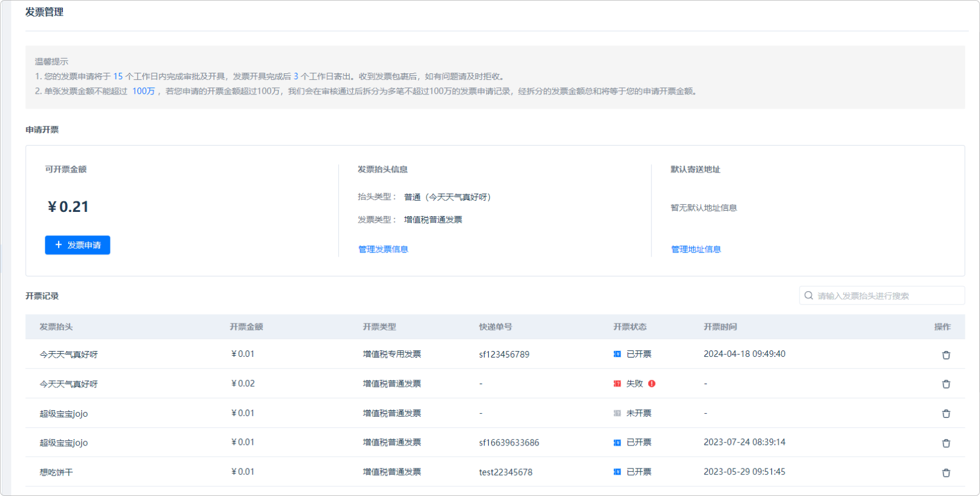Click the 操作 column header

point(942,327)
